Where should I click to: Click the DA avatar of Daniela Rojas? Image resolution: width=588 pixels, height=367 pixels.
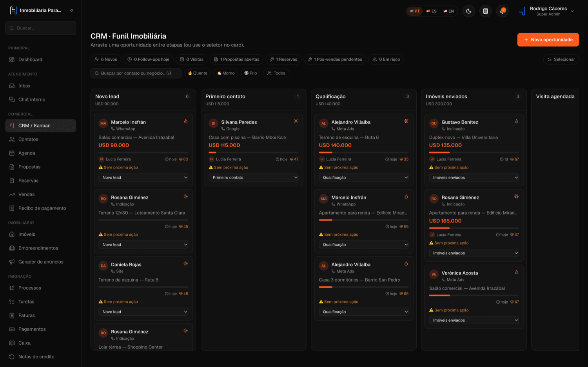pyautogui.click(x=103, y=266)
